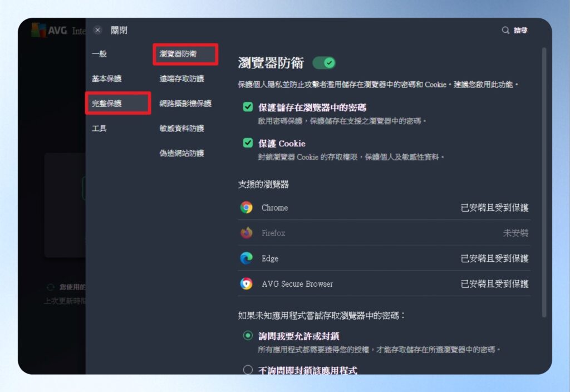Click the 啟用密碼保護 description line

click(342, 121)
